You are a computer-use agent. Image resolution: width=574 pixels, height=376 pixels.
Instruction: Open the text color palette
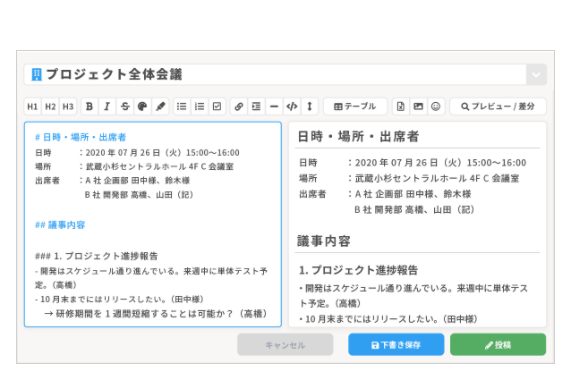pos(142,107)
